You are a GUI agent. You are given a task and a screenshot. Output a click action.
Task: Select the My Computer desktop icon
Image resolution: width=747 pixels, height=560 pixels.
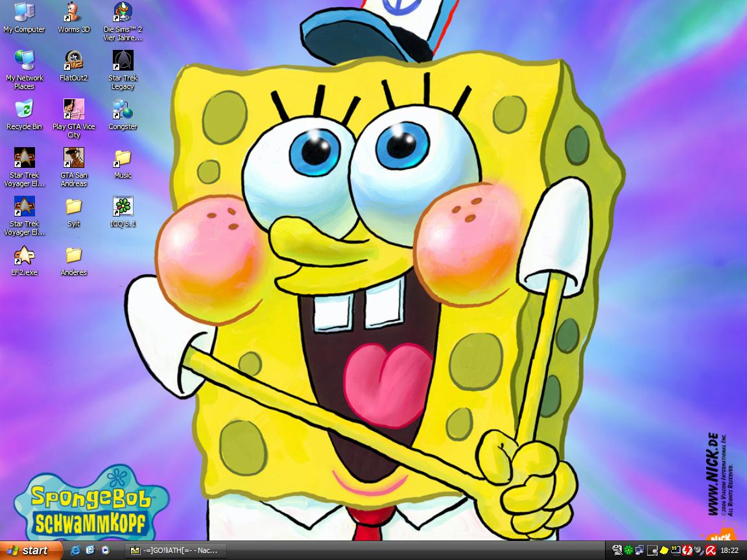click(x=24, y=12)
